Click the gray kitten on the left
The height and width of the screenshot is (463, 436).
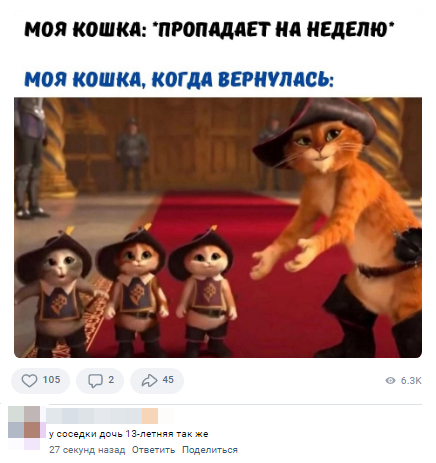click(x=55, y=293)
